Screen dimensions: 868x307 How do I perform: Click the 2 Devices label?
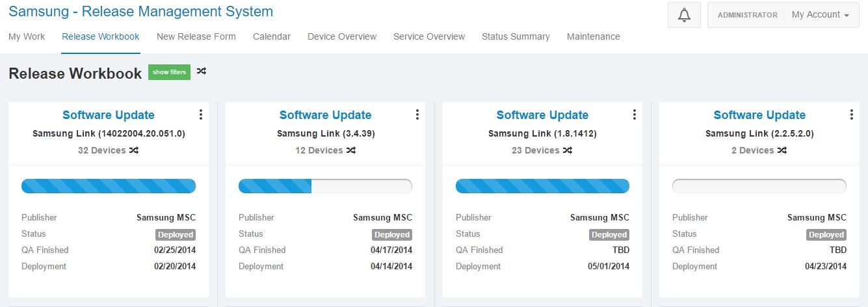(753, 150)
